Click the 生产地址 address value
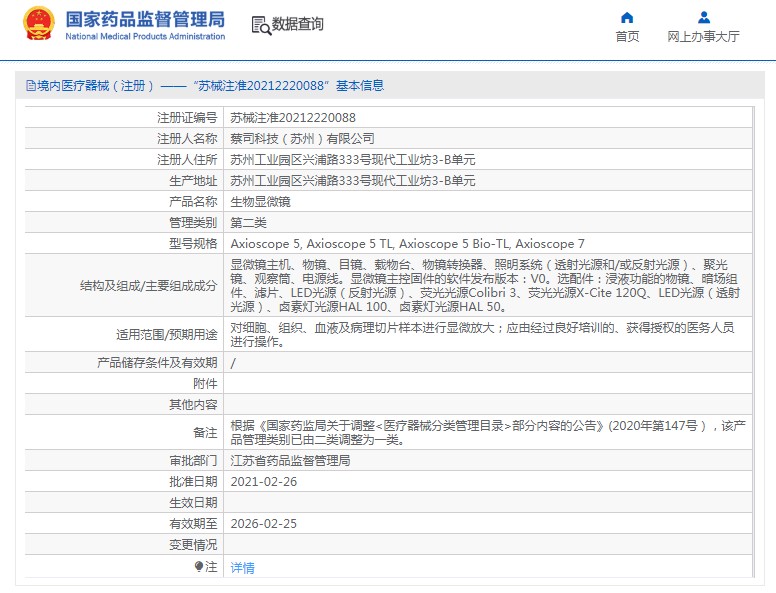 pos(353,181)
